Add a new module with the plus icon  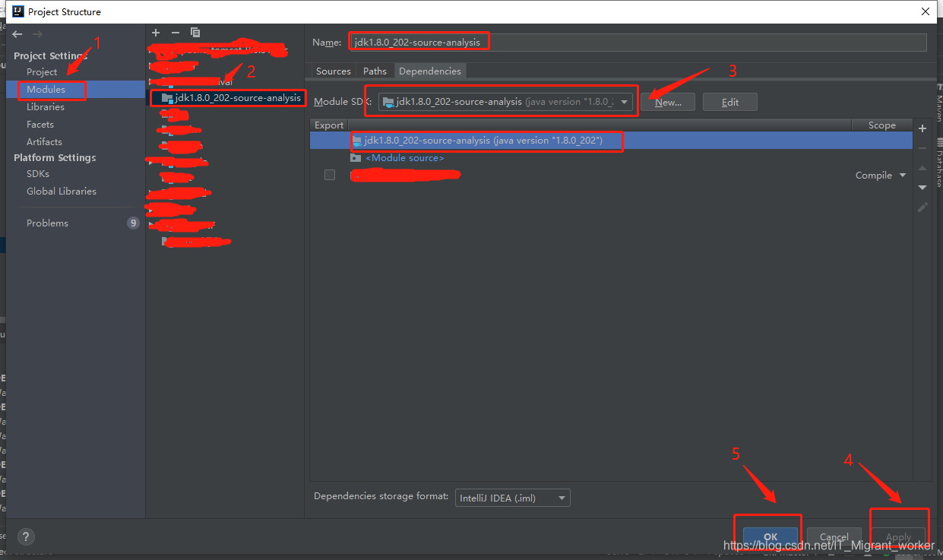pos(156,33)
